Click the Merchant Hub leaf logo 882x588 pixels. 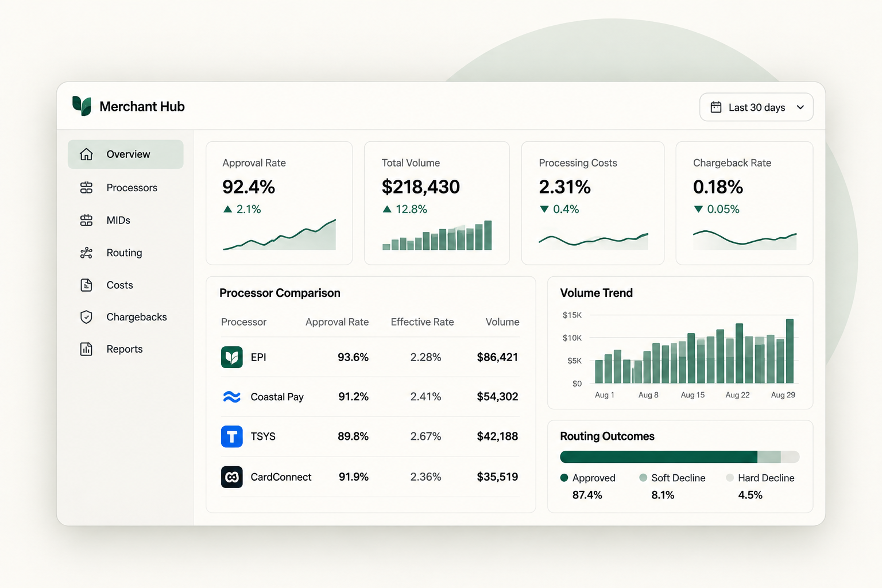(x=82, y=106)
